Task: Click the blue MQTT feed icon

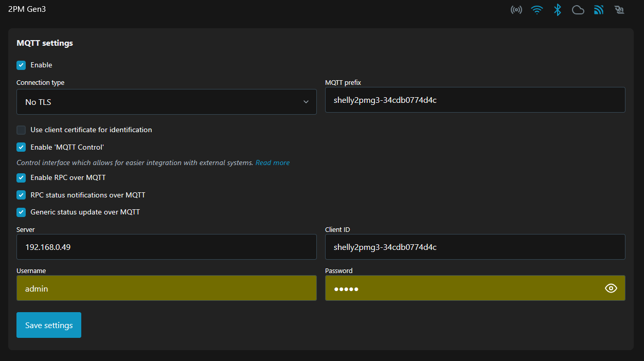Action: (x=599, y=10)
